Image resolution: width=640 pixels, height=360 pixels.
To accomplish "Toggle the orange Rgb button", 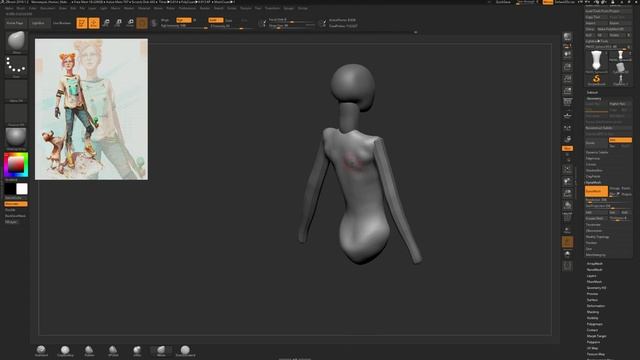I will [183, 20].
